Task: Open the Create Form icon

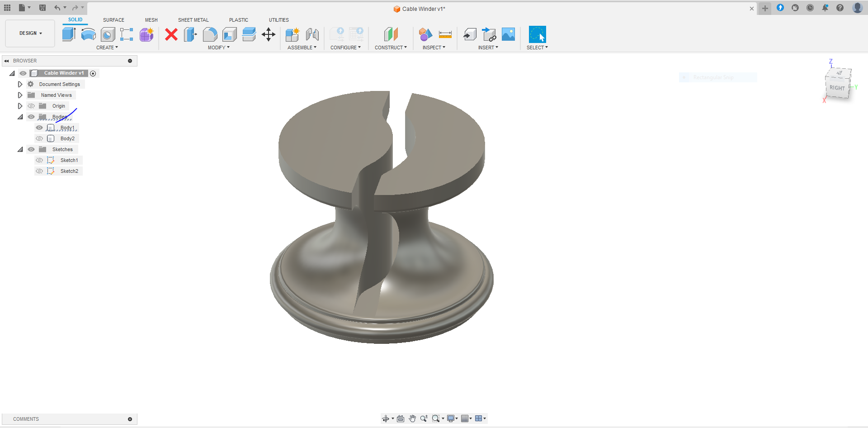Action: coord(146,34)
